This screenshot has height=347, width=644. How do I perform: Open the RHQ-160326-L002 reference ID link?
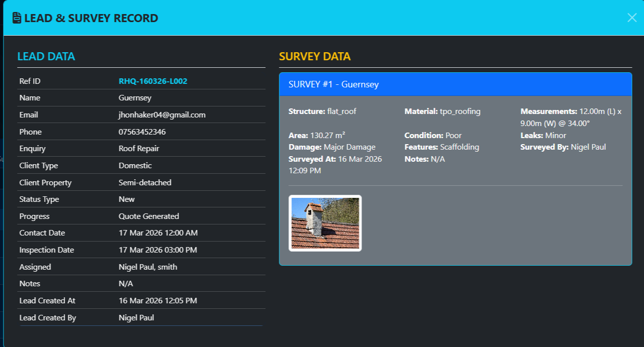click(153, 81)
